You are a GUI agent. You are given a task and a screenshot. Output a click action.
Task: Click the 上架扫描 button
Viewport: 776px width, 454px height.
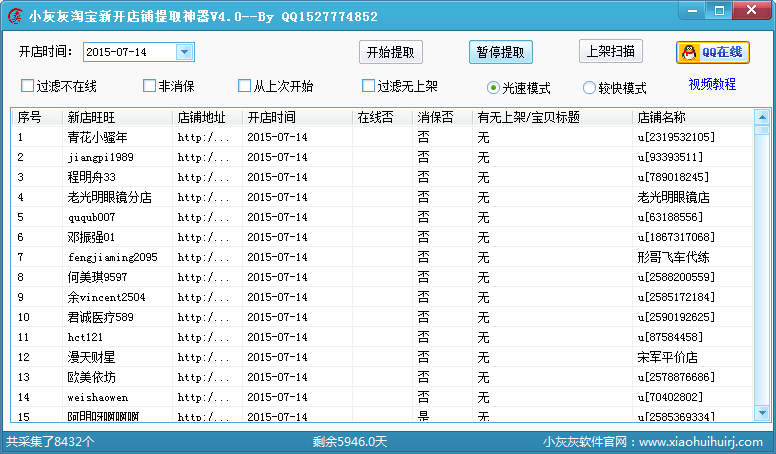[610, 52]
